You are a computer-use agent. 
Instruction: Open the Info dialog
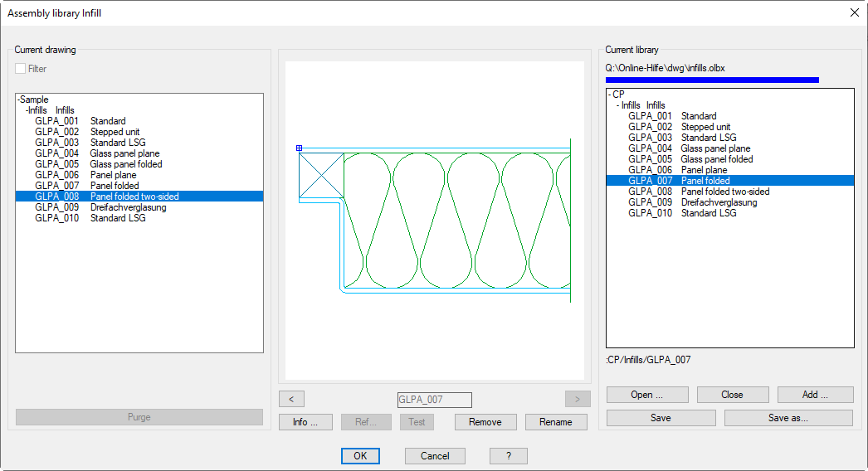tap(305, 422)
